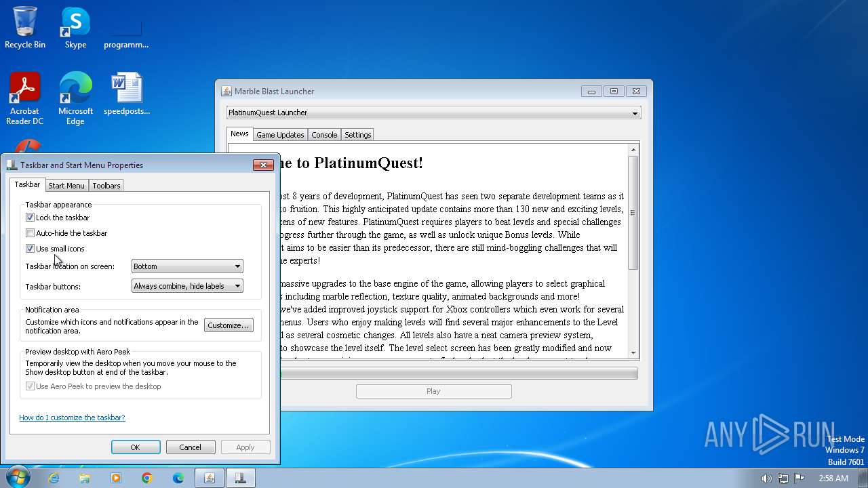Open the News tab in launcher

tap(239, 134)
